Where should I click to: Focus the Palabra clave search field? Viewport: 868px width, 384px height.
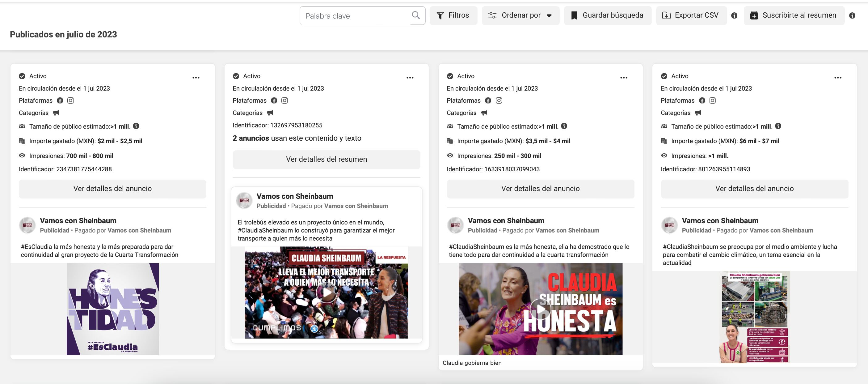pos(362,15)
